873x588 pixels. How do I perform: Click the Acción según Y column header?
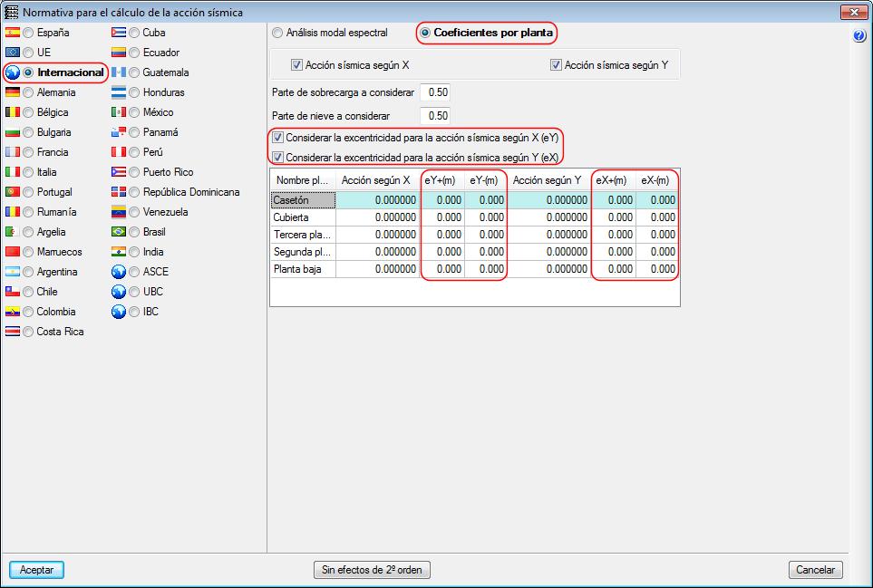pyautogui.click(x=549, y=180)
